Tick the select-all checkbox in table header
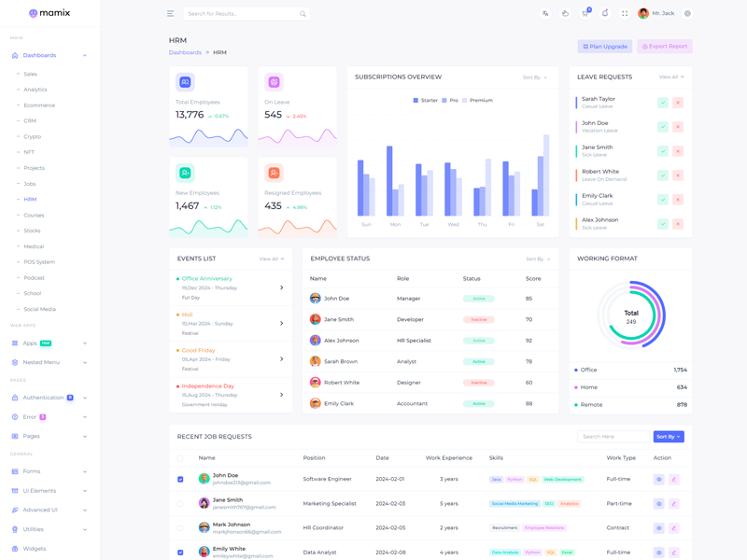 coord(180,458)
